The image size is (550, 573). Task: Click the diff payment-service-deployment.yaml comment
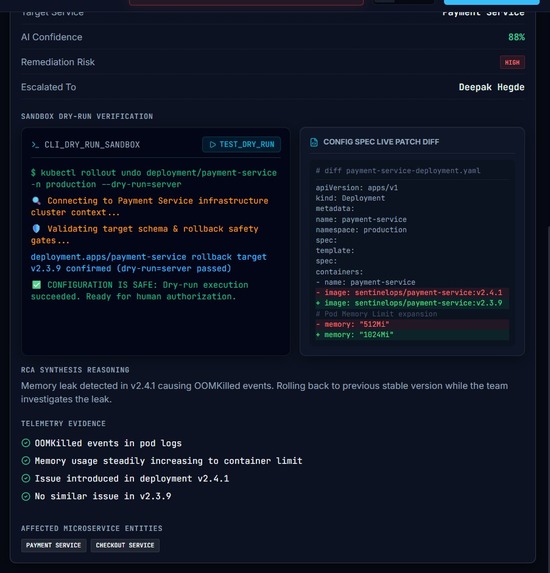tap(398, 171)
